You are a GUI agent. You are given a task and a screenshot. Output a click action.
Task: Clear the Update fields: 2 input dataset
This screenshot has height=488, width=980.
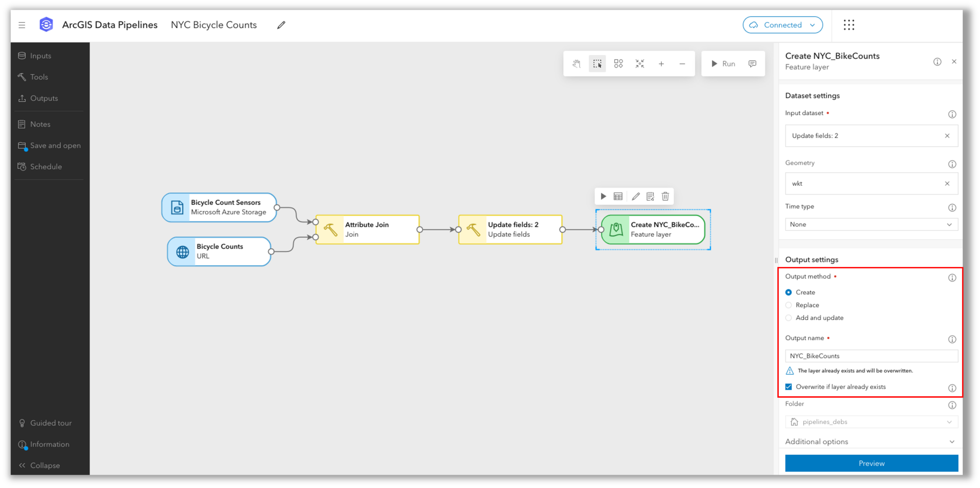tap(947, 135)
